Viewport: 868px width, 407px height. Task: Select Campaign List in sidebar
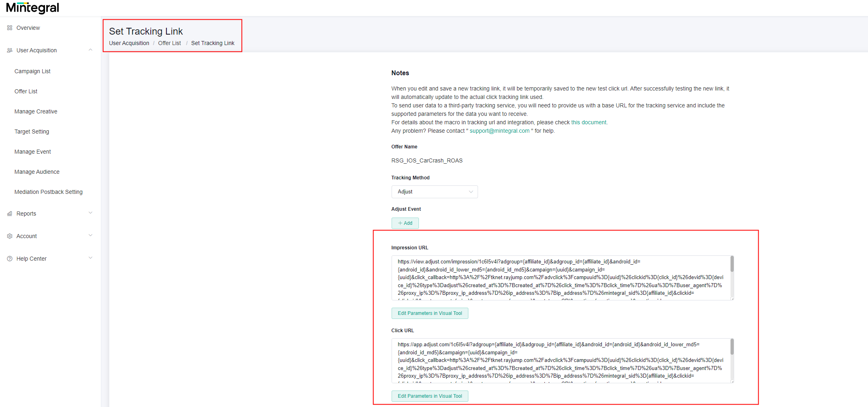32,71
